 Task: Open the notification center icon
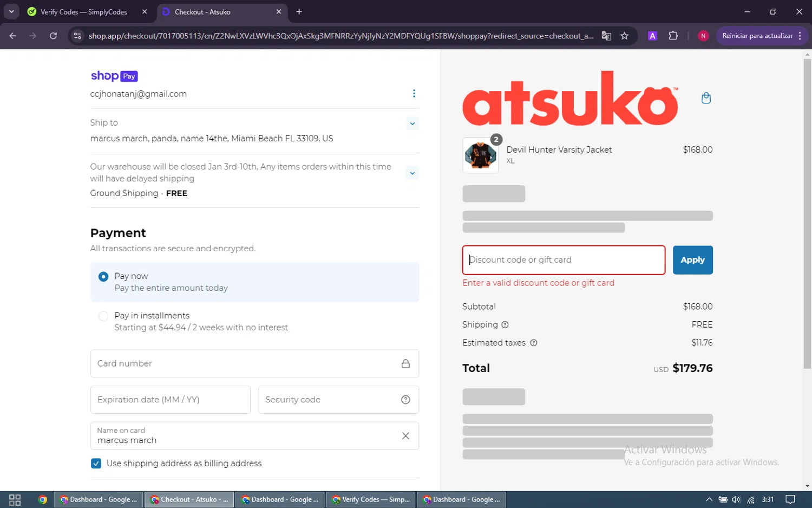coord(790,500)
